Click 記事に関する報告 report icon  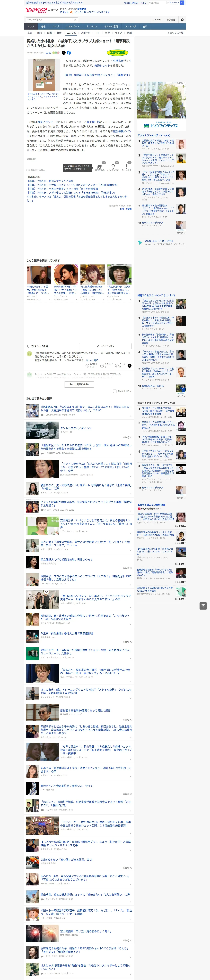[x=36, y=170]
